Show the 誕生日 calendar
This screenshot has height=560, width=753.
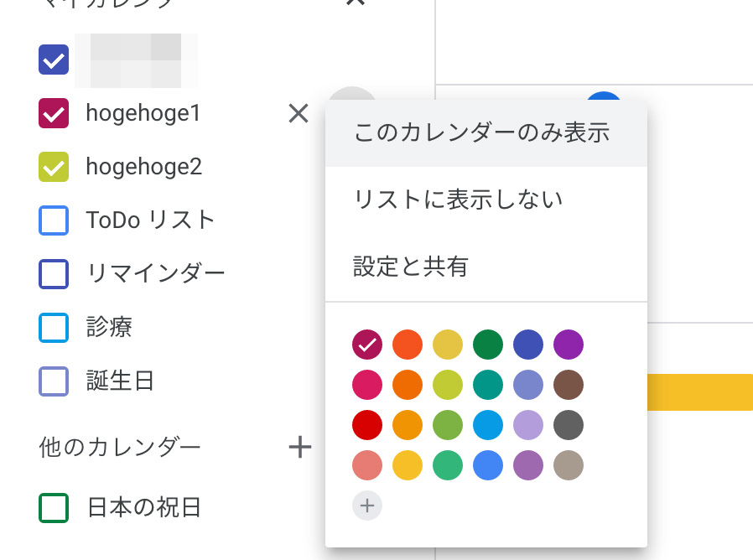(x=54, y=381)
